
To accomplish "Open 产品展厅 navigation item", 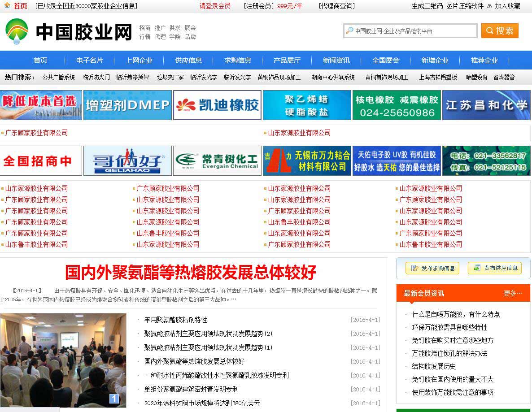I will coord(287,61).
